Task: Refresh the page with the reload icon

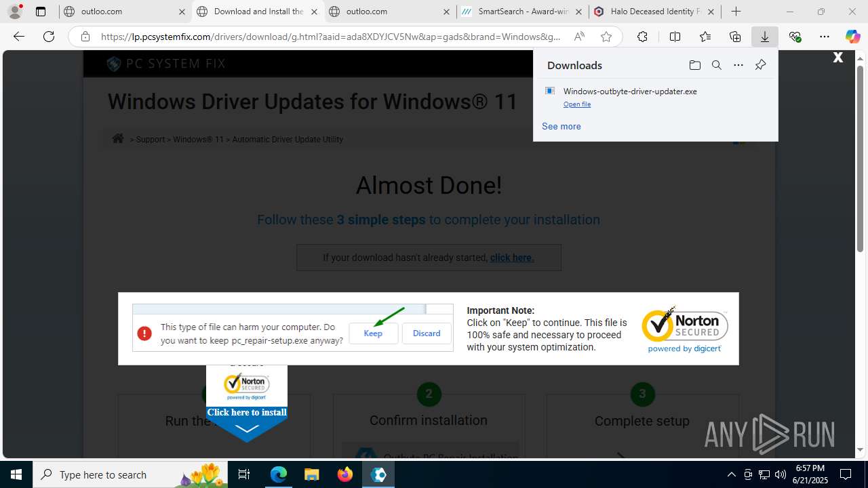Action: point(49,37)
